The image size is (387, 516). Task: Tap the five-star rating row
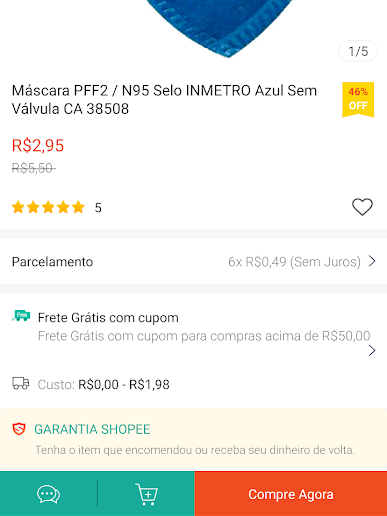(57, 207)
